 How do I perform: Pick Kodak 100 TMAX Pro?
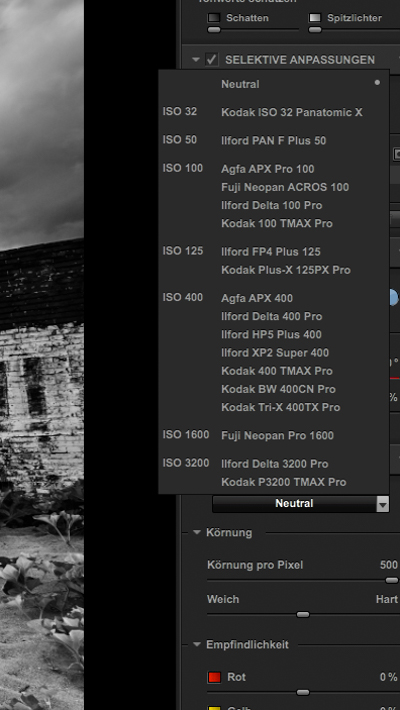click(277, 223)
